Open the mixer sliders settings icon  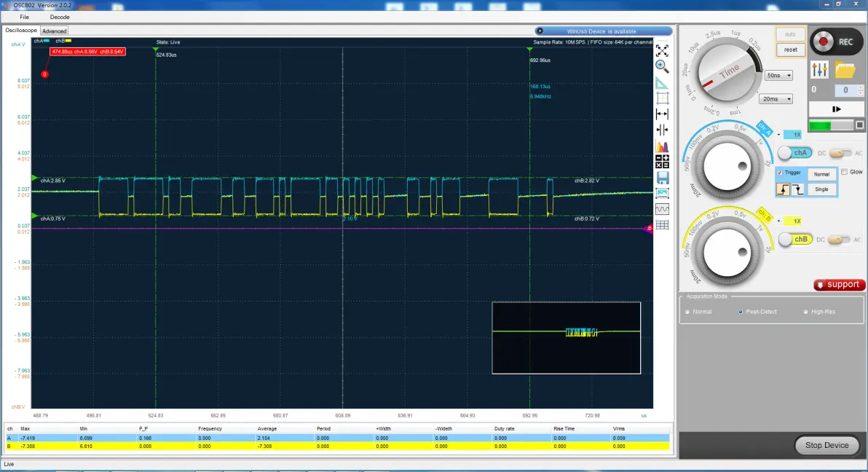[x=820, y=70]
